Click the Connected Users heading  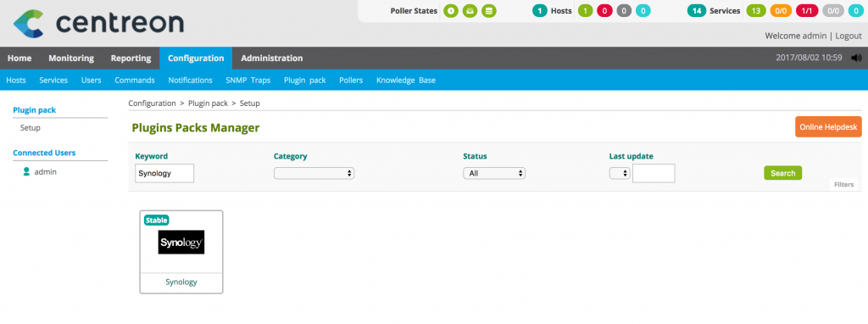(44, 153)
